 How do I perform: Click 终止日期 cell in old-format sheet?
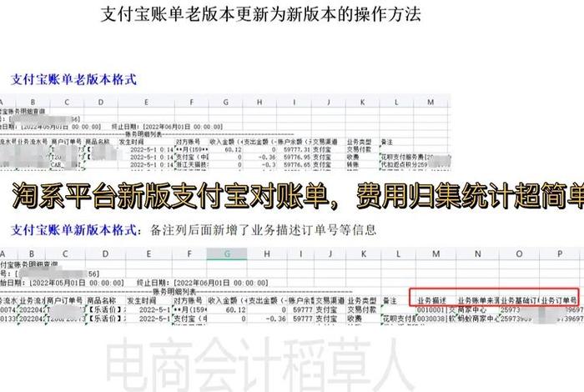(167, 127)
